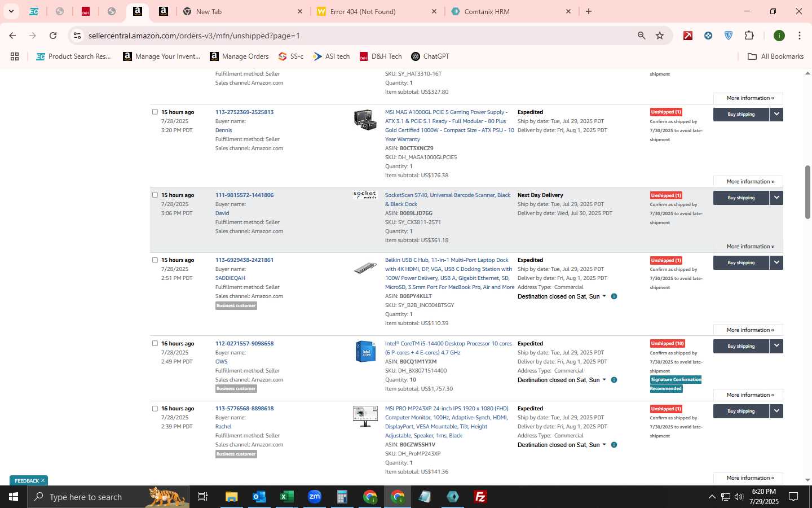Open Product Search Results bookmark

(x=74, y=56)
